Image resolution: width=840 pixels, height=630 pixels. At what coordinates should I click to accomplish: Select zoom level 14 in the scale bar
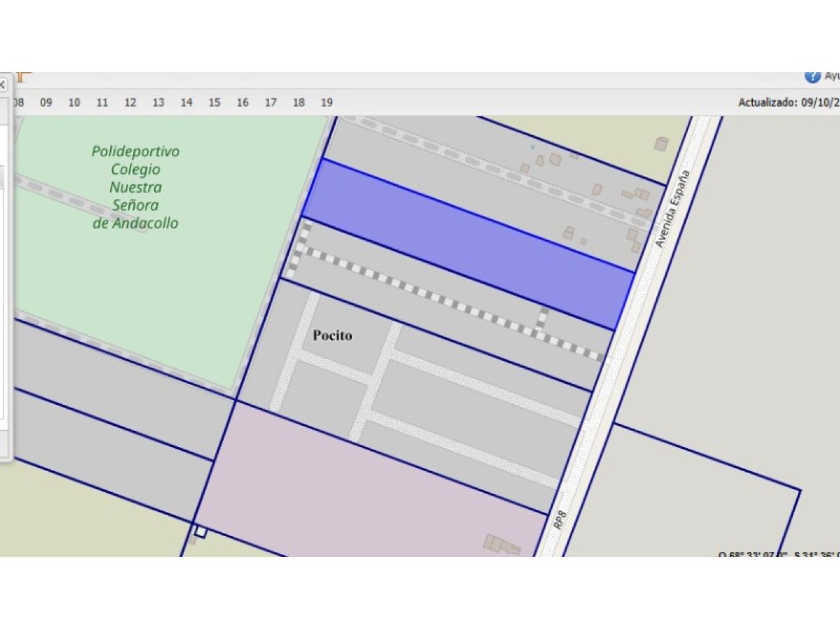coord(186,102)
